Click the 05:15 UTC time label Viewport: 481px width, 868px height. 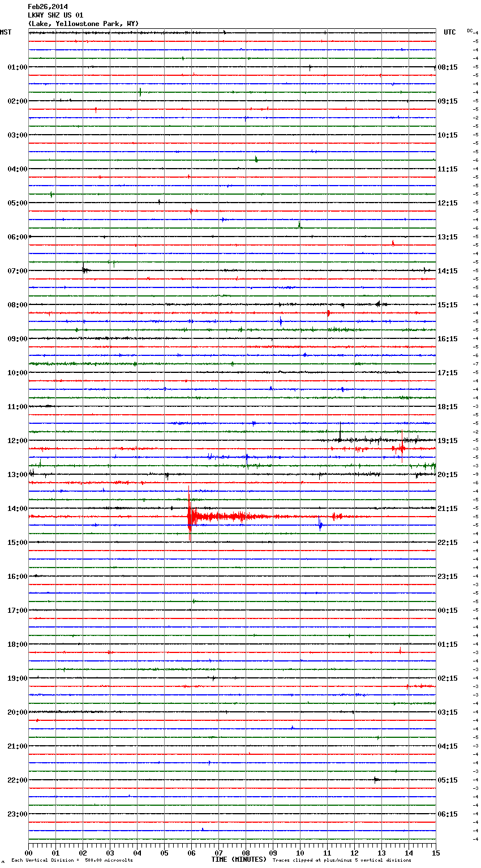(x=448, y=780)
